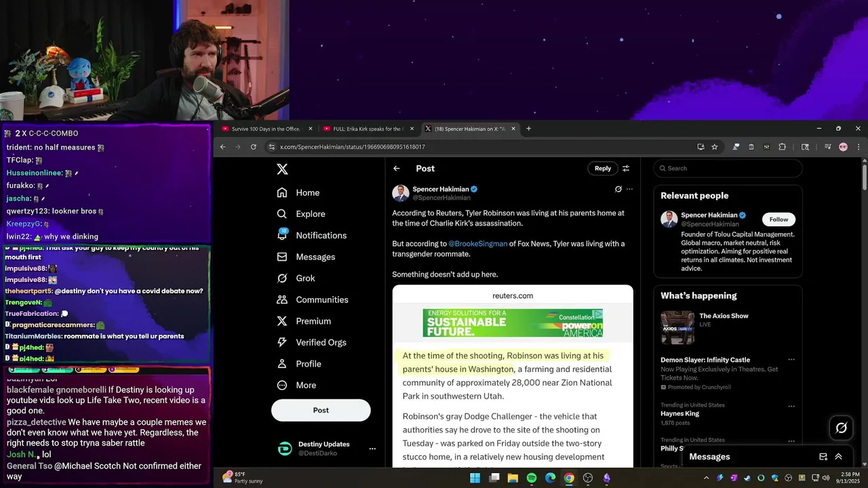Open Communities in X sidebar

(313, 300)
